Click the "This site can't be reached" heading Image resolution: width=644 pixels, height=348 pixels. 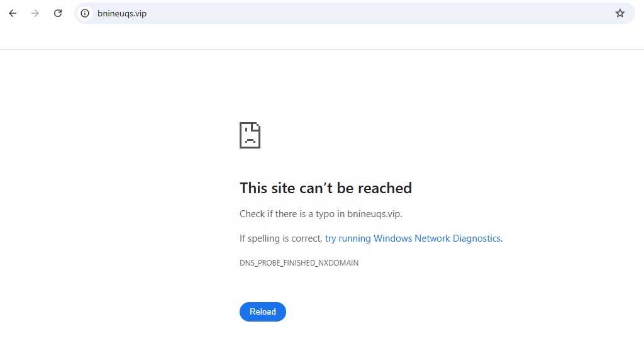[326, 188]
